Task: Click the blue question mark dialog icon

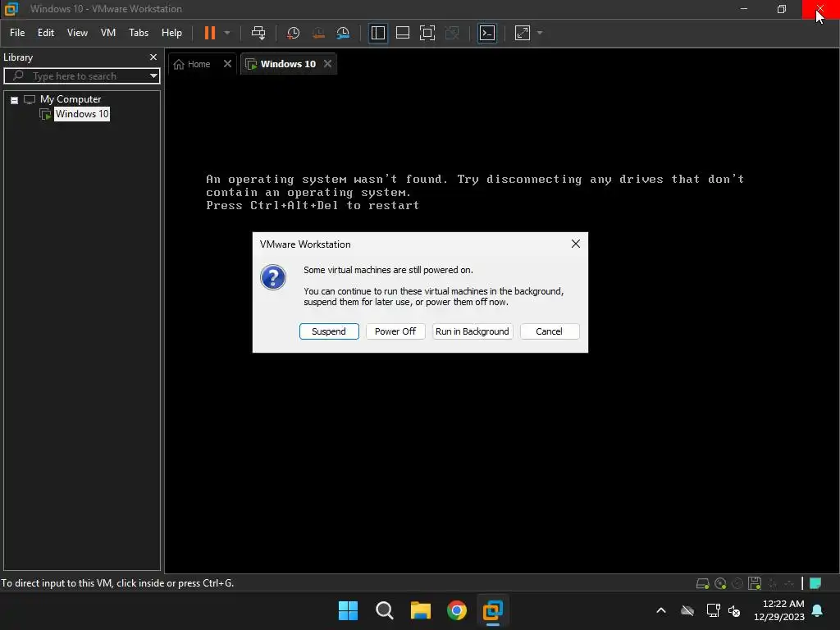Action: pyautogui.click(x=273, y=277)
